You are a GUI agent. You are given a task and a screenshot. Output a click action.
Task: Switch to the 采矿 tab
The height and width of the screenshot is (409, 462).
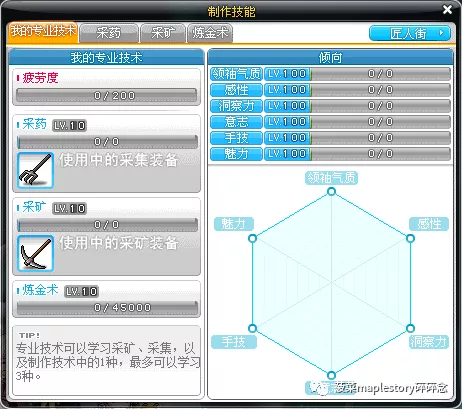pos(163,33)
